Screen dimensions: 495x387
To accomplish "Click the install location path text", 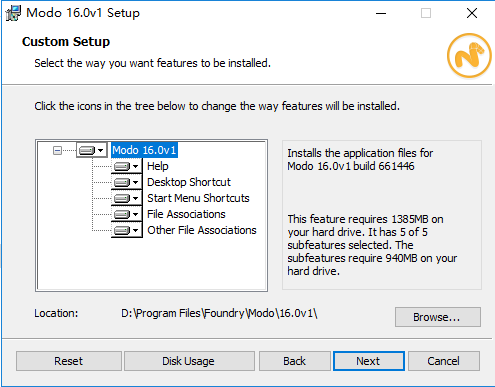I will point(219,313).
